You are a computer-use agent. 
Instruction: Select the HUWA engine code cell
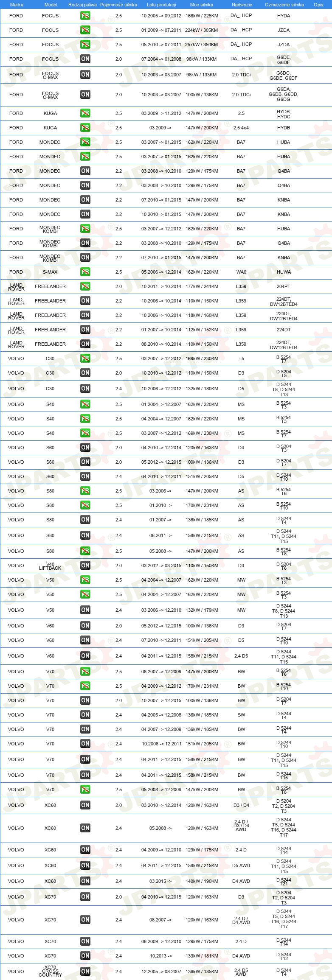(284, 272)
